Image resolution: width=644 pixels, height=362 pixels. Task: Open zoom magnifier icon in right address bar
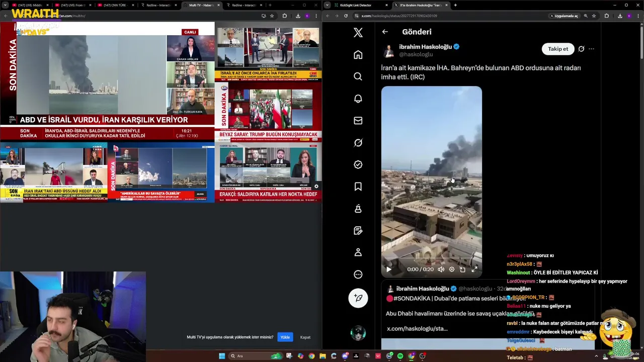click(586, 16)
